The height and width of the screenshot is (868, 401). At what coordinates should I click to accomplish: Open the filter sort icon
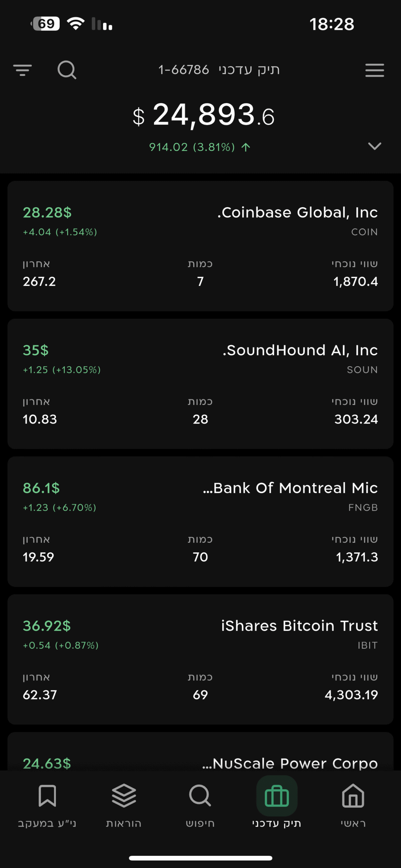[x=22, y=70]
